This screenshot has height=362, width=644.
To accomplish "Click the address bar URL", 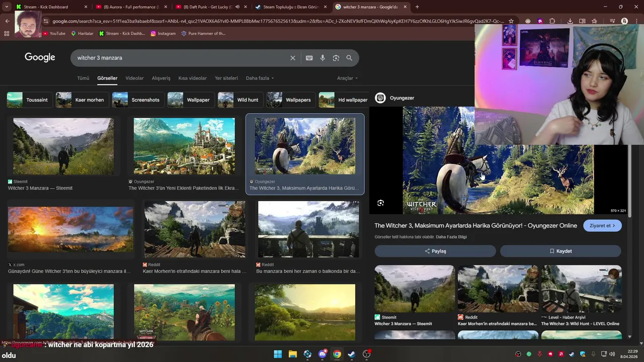I will [278, 21].
